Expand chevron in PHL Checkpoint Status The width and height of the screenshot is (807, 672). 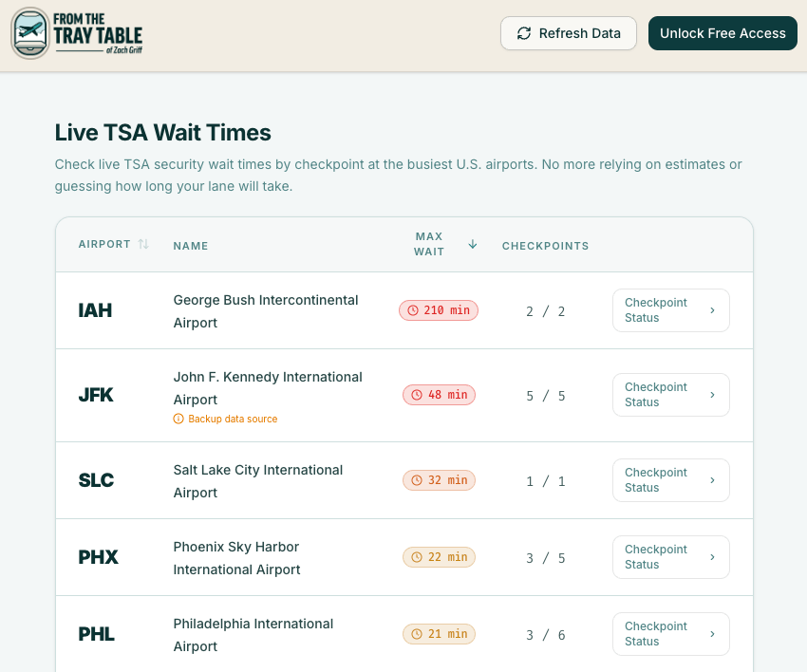(x=712, y=634)
